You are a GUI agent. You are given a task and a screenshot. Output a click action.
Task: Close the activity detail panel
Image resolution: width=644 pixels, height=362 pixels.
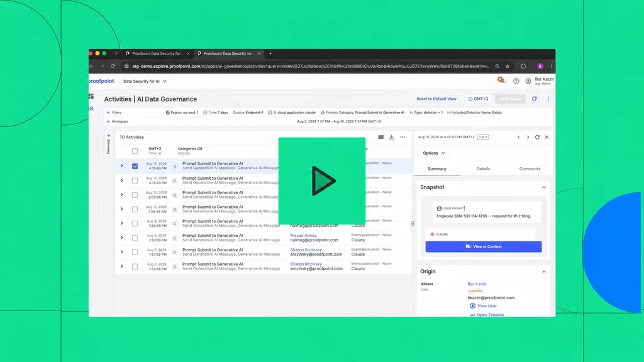point(547,137)
